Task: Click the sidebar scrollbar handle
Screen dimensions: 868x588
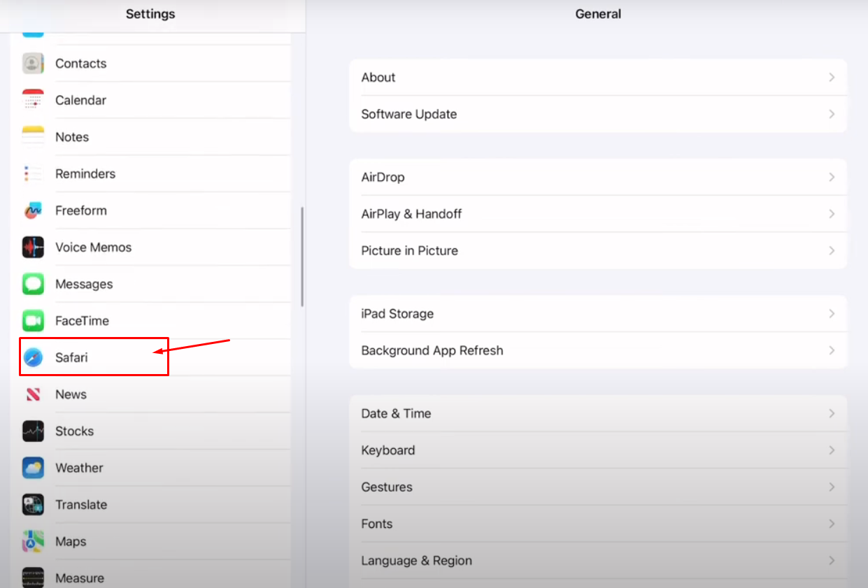Action: pos(302,256)
